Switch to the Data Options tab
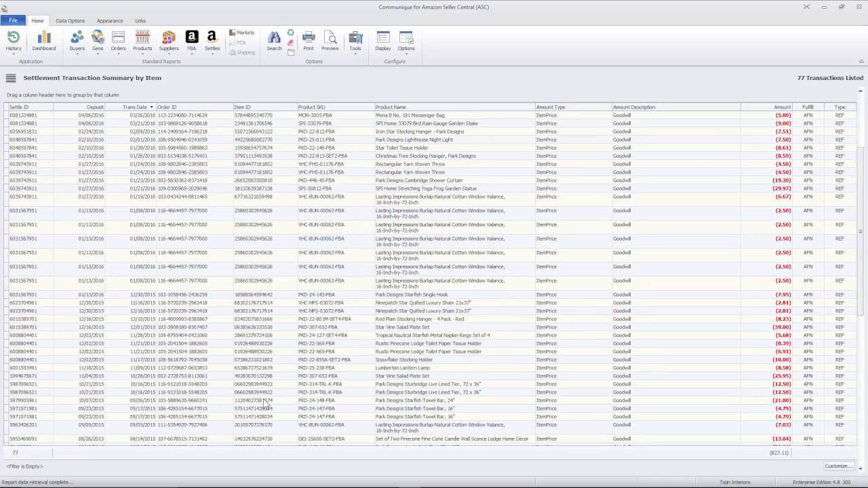 pos(71,20)
